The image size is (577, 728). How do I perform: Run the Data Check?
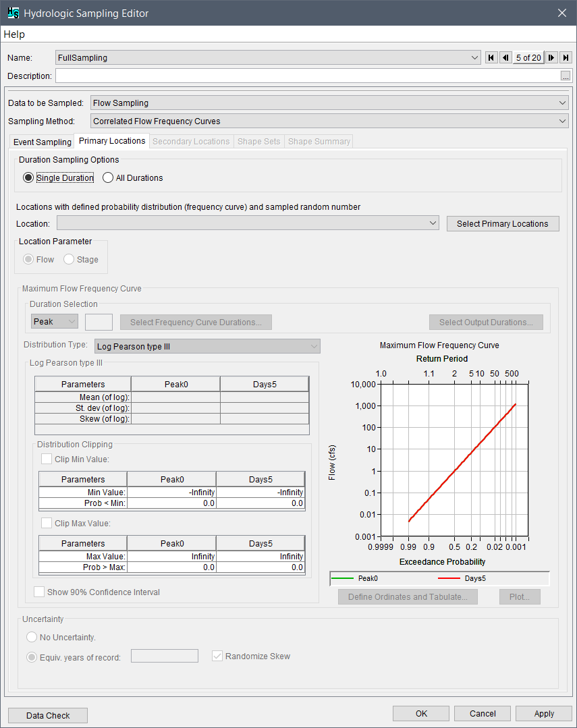[x=48, y=715]
